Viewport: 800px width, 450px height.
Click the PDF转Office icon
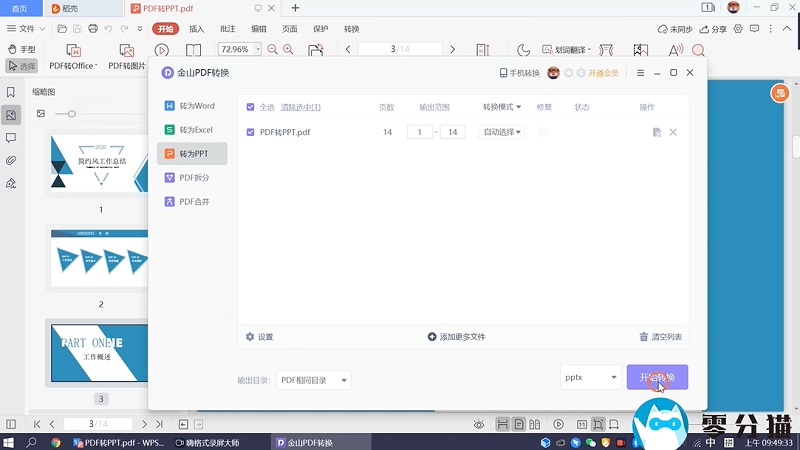click(x=73, y=51)
